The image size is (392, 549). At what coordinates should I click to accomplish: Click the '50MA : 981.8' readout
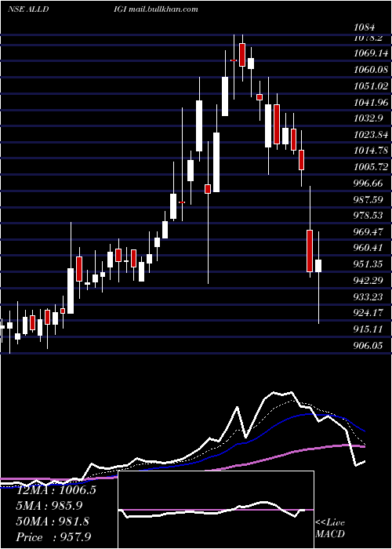(x=53, y=521)
